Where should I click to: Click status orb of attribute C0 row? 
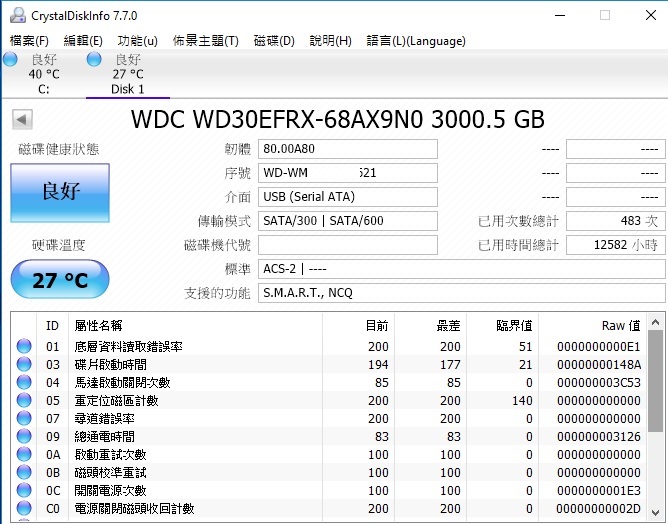point(24,508)
